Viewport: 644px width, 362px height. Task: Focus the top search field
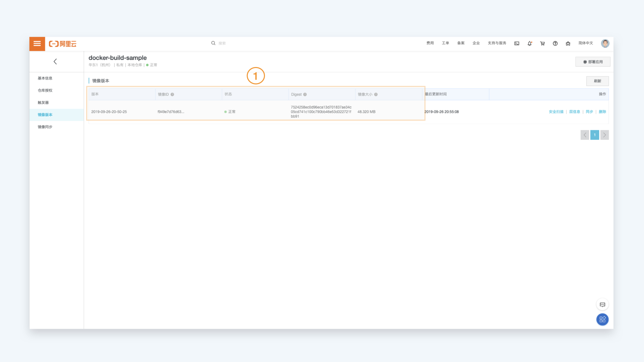(x=222, y=43)
